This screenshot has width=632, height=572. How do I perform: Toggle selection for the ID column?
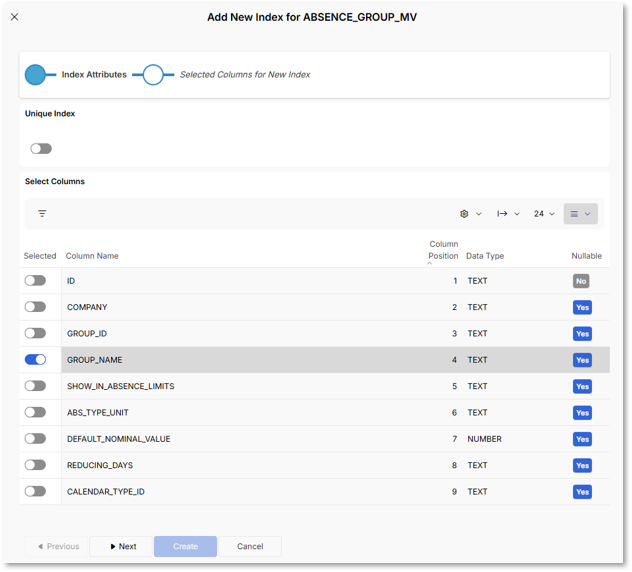pos(35,281)
